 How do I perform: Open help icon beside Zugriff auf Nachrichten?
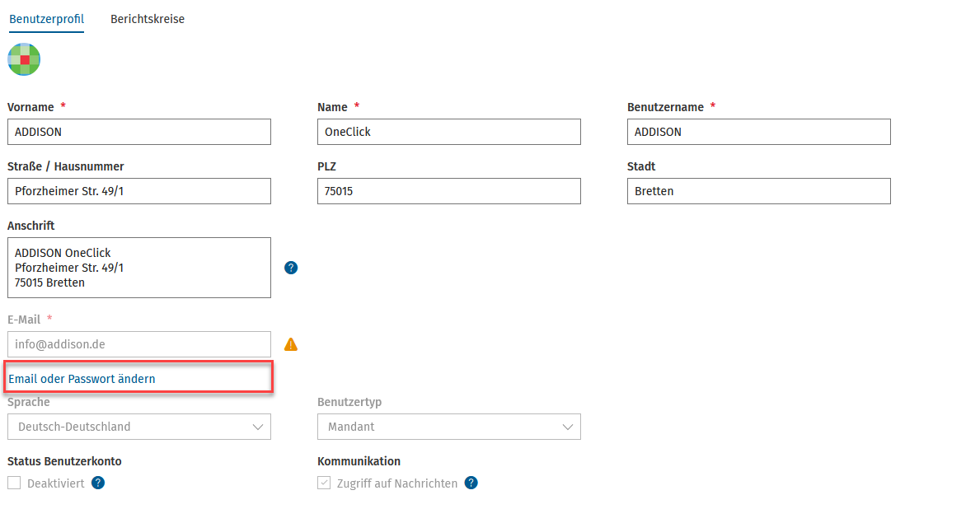(x=471, y=483)
